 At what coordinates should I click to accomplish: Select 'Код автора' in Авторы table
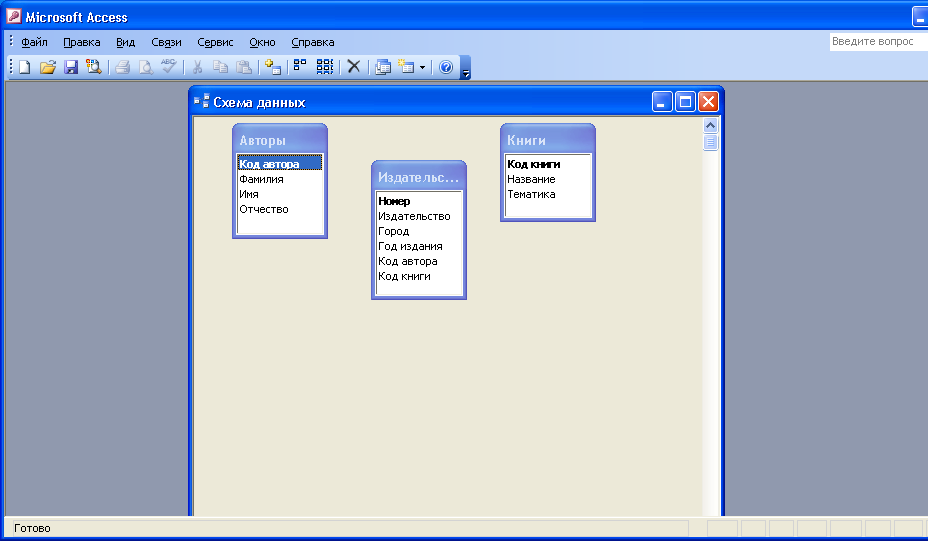point(280,163)
